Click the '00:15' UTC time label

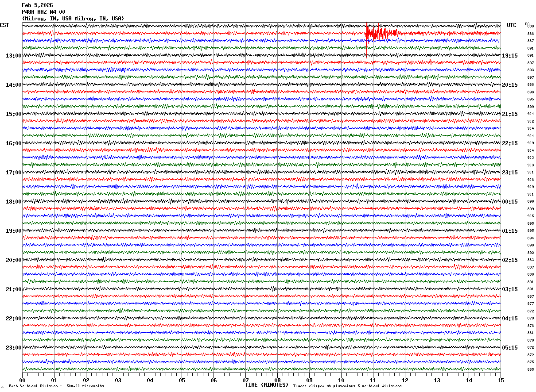(x=510, y=202)
